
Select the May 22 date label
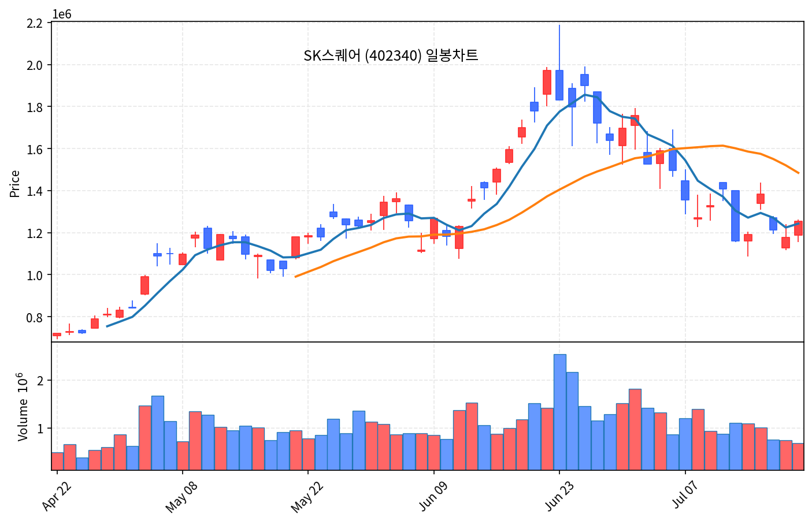tap(307, 497)
